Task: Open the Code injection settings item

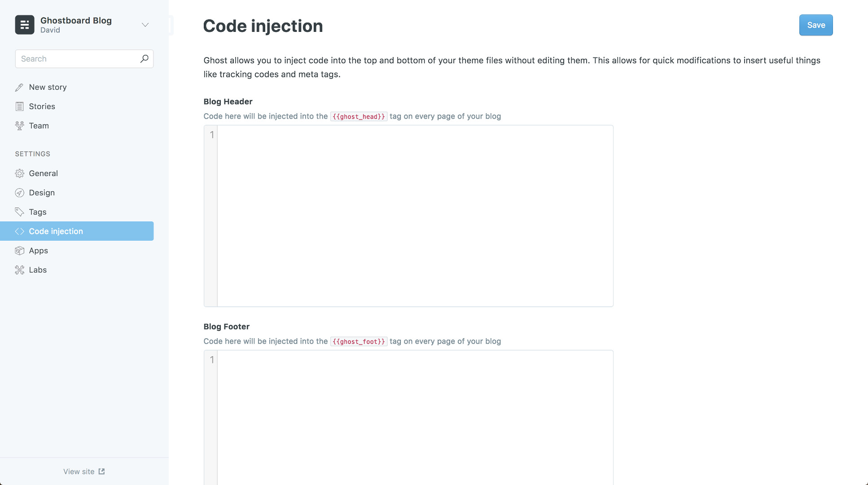Action: point(77,231)
